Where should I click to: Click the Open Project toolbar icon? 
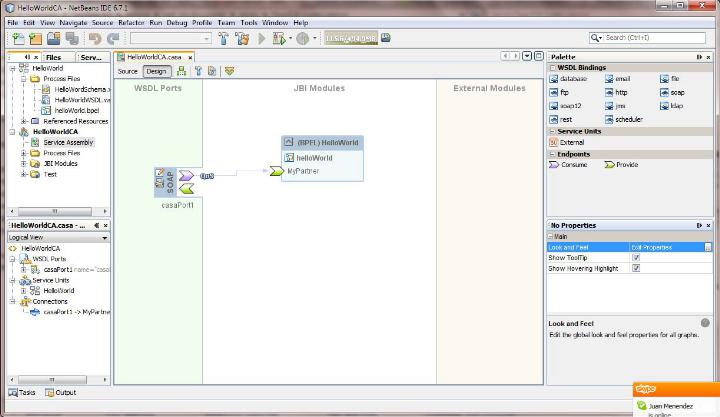[53, 39]
